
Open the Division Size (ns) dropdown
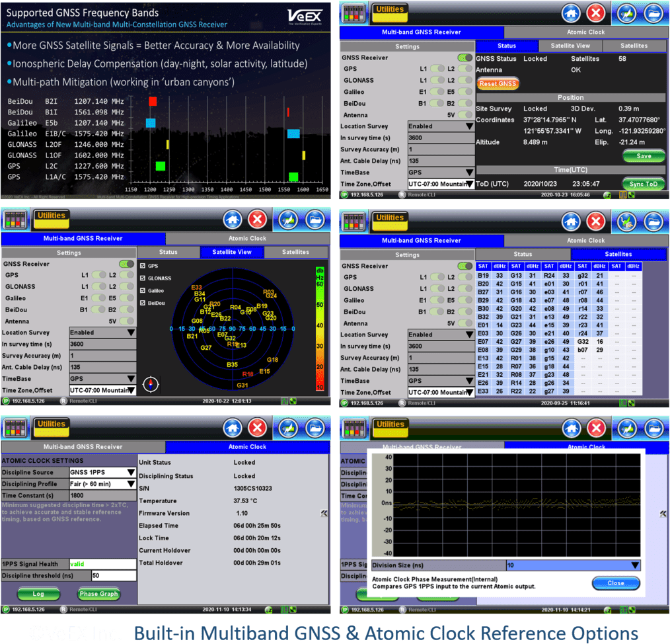573,565
